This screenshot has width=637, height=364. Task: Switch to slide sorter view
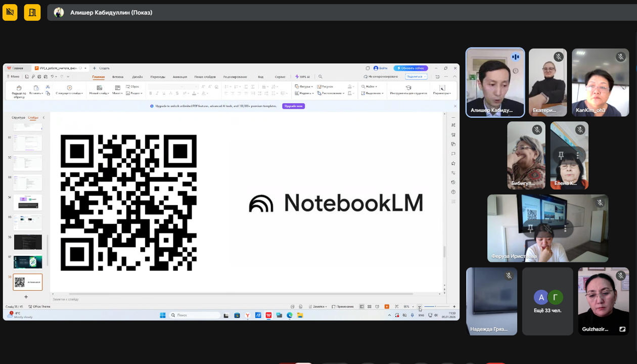point(370,307)
